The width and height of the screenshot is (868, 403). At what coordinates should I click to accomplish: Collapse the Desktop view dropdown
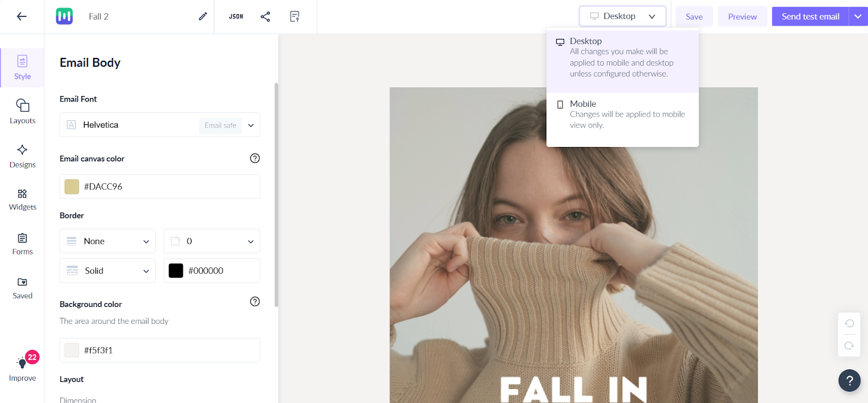[622, 16]
